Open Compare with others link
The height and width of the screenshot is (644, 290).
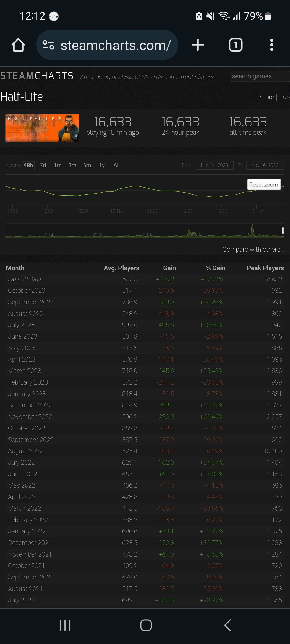253,250
